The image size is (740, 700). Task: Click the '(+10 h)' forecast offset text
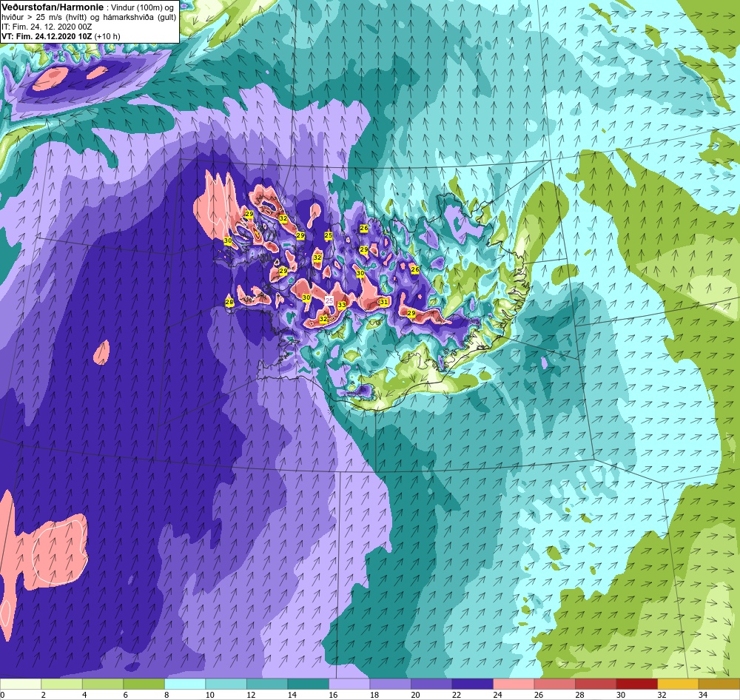pyautogui.click(x=107, y=36)
